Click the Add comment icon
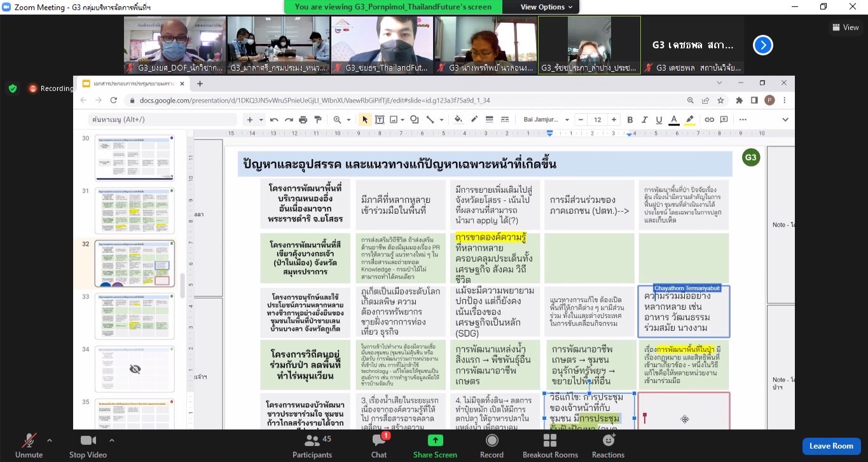Viewport: 868px width, 462px height. pyautogui.click(x=724, y=120)
